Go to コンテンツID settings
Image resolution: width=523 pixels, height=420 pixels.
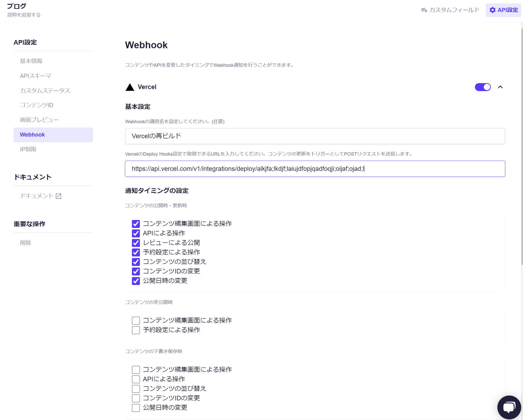tap(53, 105)
